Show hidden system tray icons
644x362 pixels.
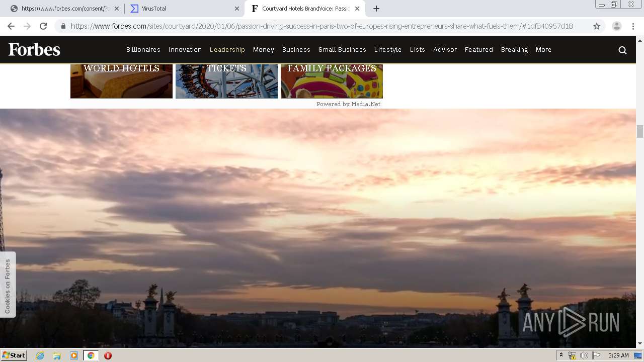tap(561, 355)
